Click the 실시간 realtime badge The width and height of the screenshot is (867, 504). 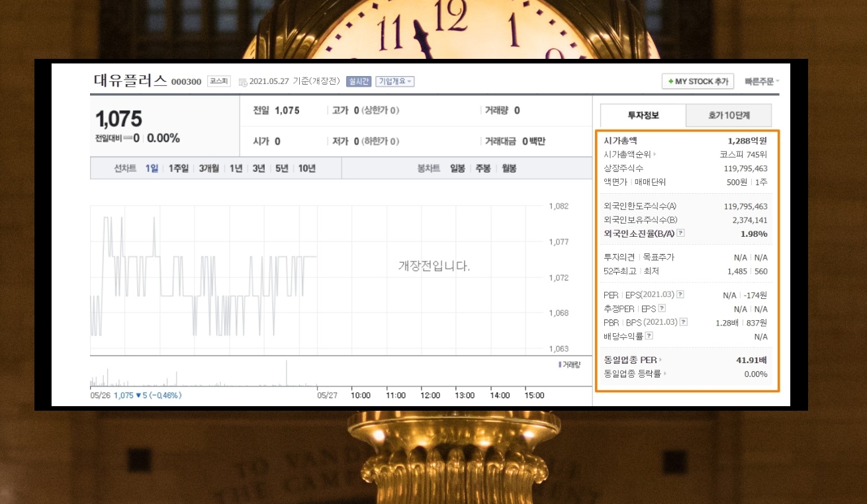point(358,81)
